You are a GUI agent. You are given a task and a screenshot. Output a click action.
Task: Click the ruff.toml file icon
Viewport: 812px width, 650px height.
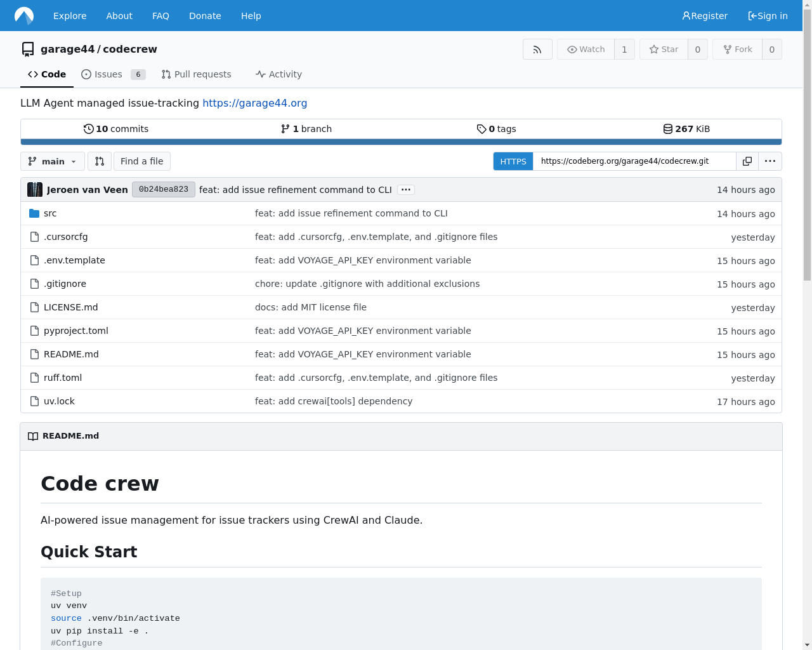click(x=35, y=378)
